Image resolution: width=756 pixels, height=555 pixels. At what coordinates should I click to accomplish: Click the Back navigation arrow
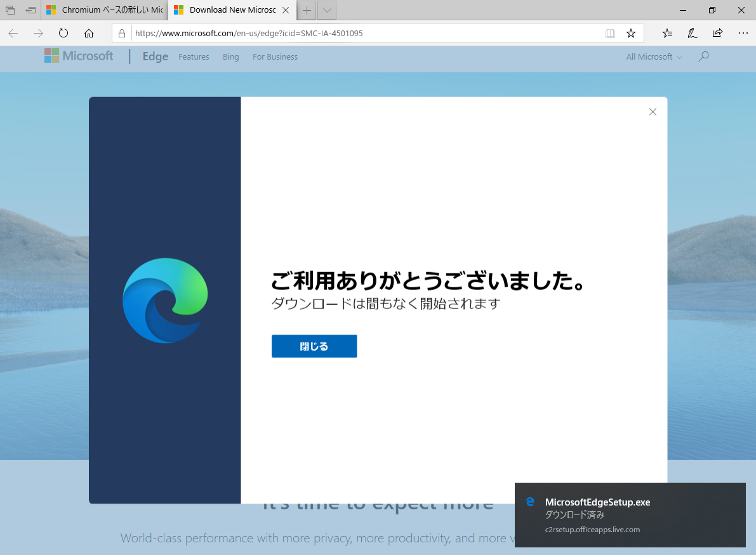click(13, 33)
